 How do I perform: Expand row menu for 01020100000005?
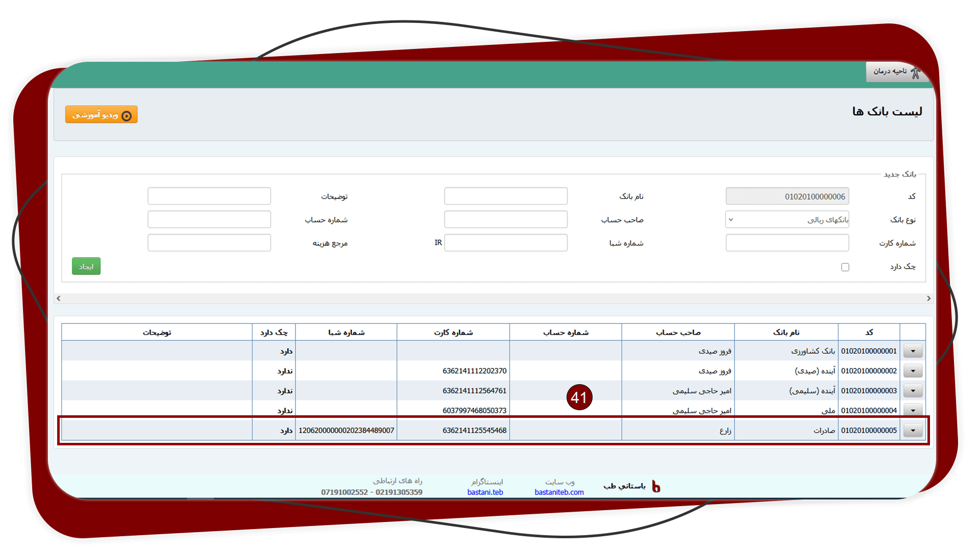913,431
